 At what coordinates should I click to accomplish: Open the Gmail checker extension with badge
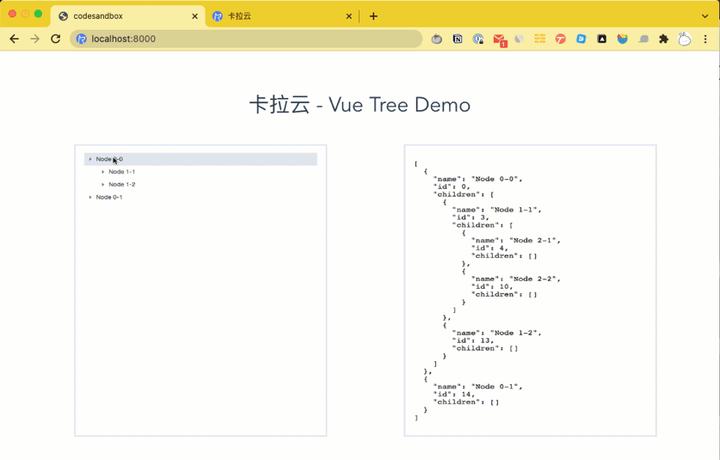(x=500, y=40)
